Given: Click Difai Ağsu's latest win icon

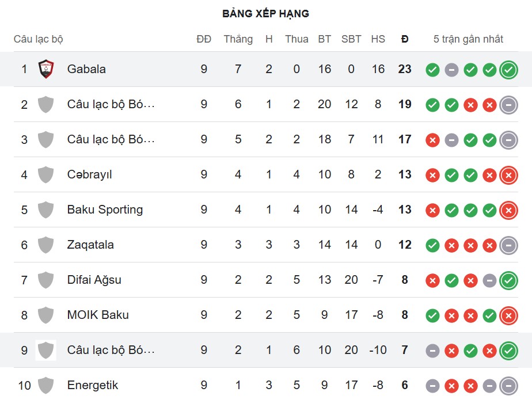Looking at the screenshot, I should click(508, 280).
